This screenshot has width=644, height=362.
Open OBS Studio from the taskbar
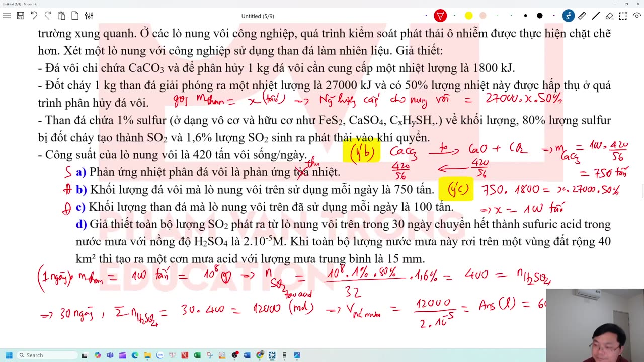[x=234, y=355]
